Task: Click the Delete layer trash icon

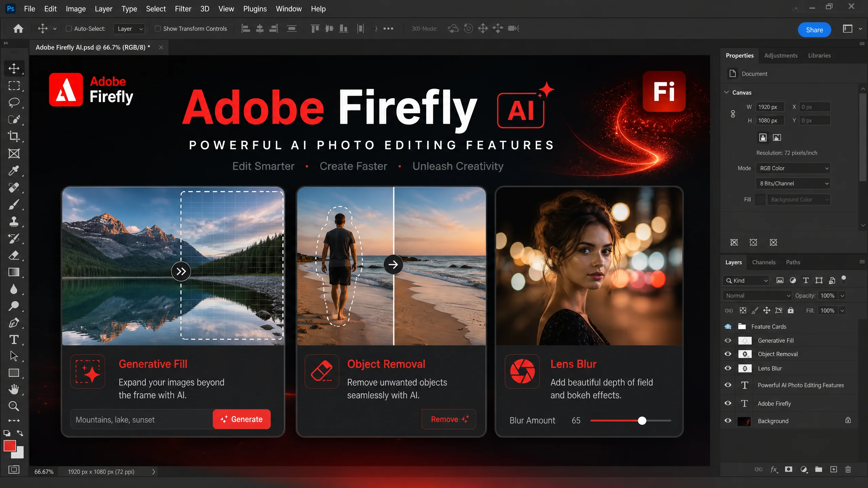Action: (848, 469)
